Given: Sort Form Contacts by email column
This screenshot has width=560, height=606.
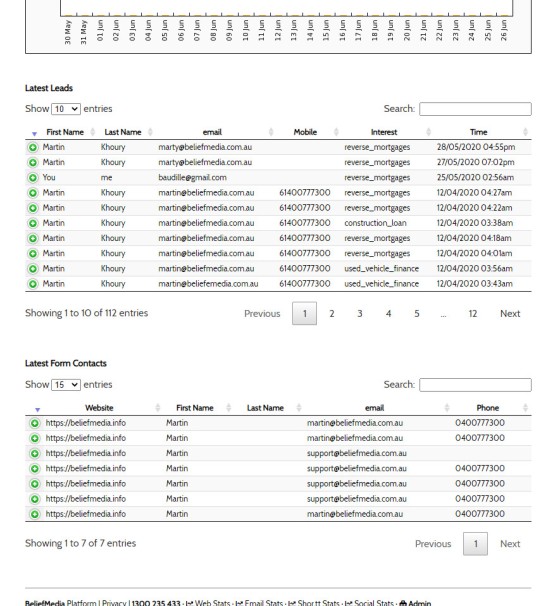Looking at the screenshot, I should 374,408.
